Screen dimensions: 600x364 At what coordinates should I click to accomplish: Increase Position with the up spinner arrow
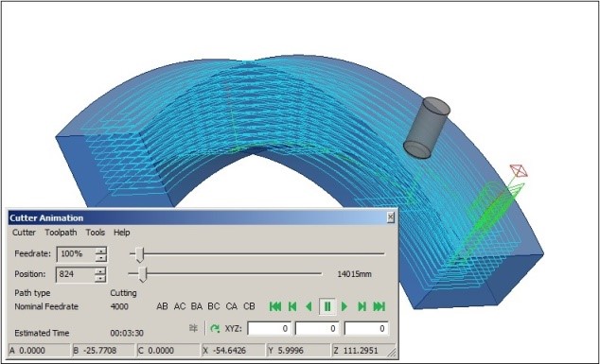pyautogui.click(x=100, y=270)
